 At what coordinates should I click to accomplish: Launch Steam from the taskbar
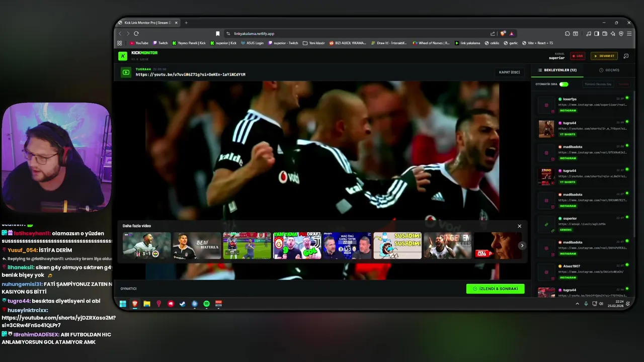(x=183, y=304)
